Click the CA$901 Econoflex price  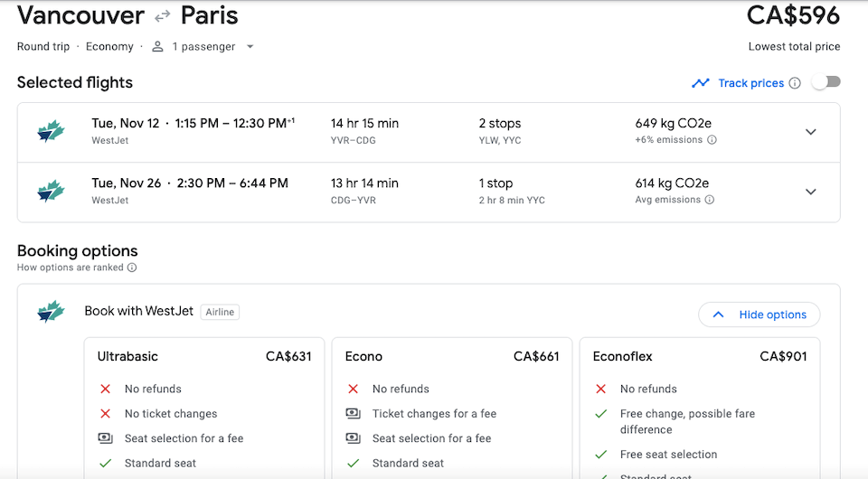click(783, 356)
